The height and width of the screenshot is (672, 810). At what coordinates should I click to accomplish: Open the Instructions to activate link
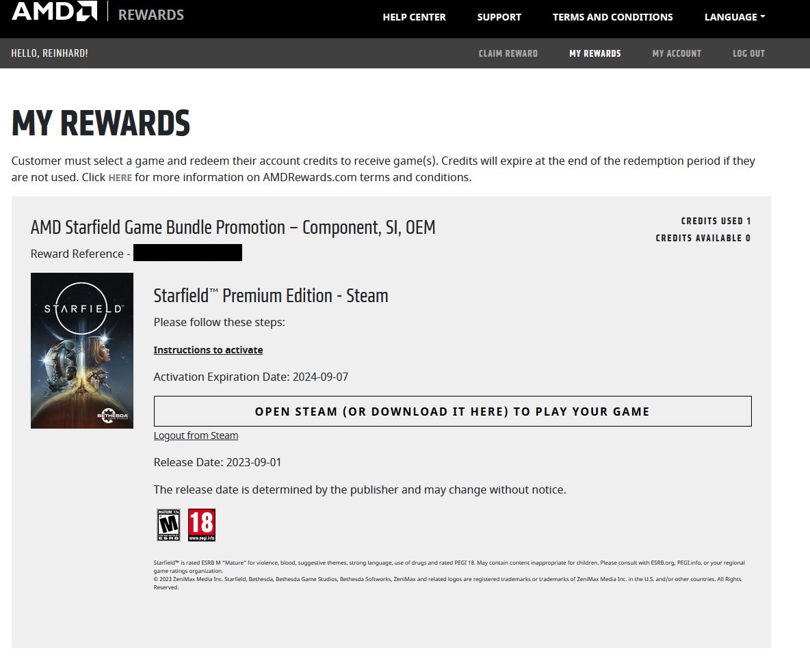coord(208,350)
